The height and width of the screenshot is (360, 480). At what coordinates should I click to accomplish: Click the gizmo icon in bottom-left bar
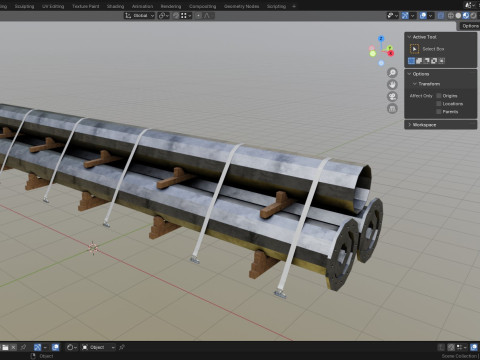[37, 347]
